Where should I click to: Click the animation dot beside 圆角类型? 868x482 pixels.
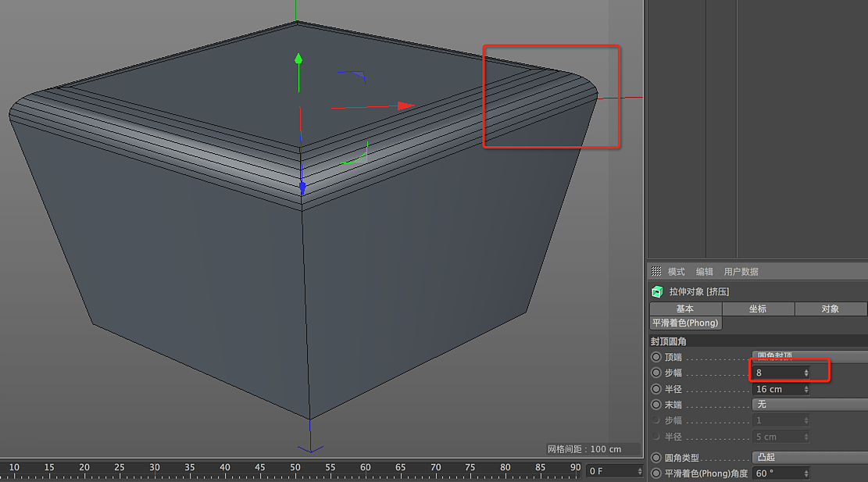656,457
